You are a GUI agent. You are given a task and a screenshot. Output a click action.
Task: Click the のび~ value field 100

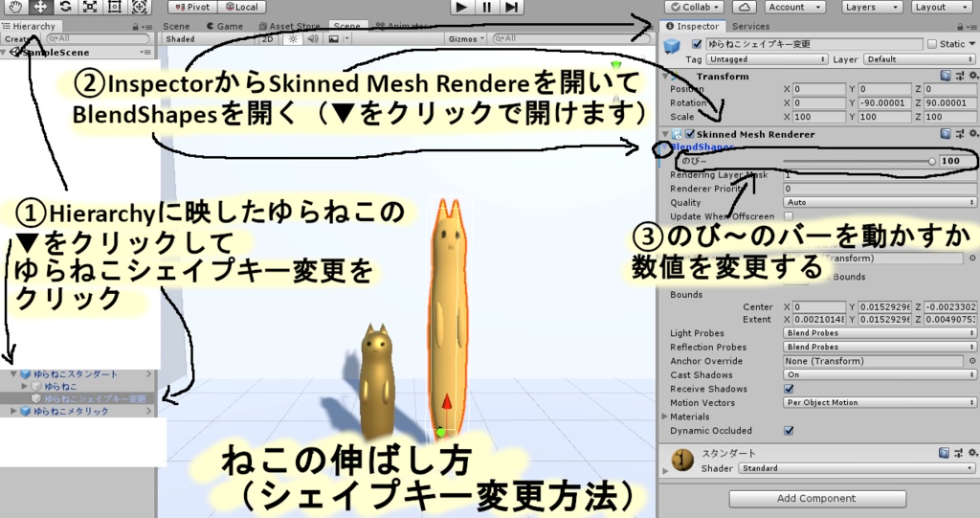tap(957, 162)
